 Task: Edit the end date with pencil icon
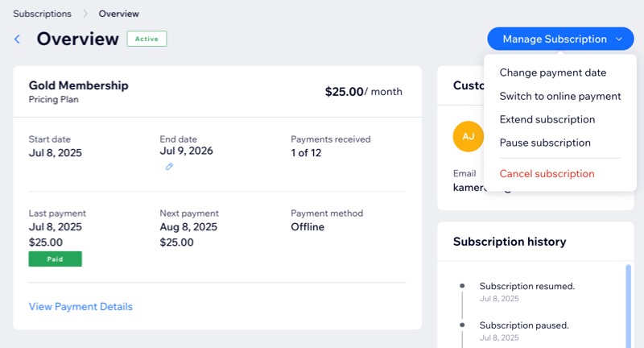[x=169, y=167]
